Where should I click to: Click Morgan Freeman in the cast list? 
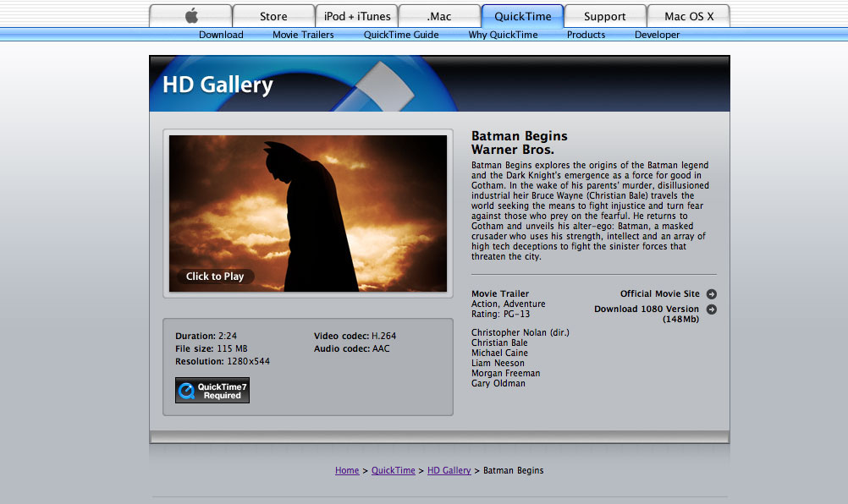click(505, 373)
